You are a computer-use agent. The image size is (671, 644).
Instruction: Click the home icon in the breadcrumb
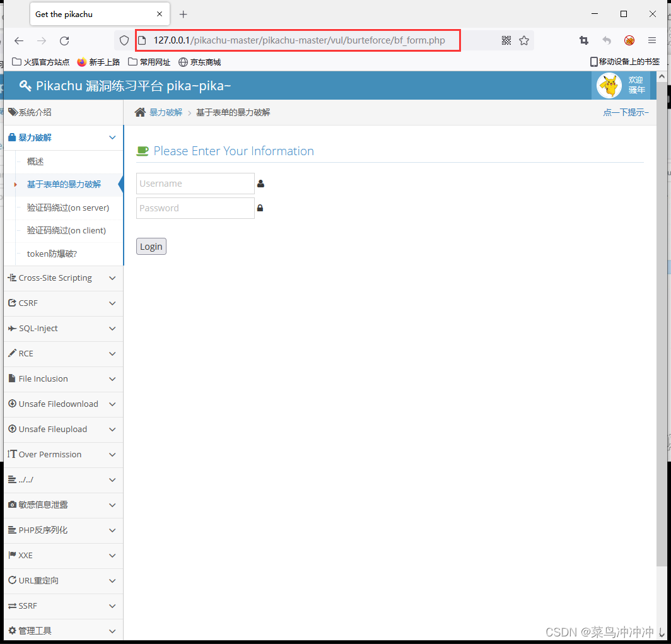tap(140, 112)
